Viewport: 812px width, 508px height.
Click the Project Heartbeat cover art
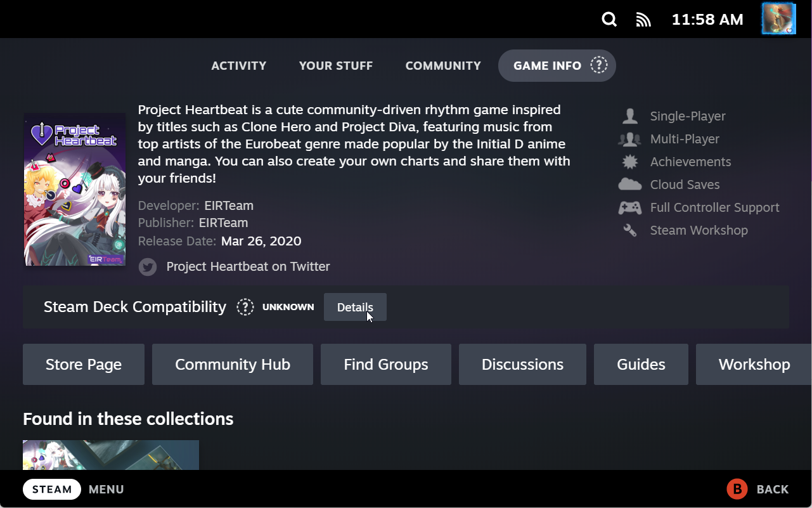pos(75,189)
